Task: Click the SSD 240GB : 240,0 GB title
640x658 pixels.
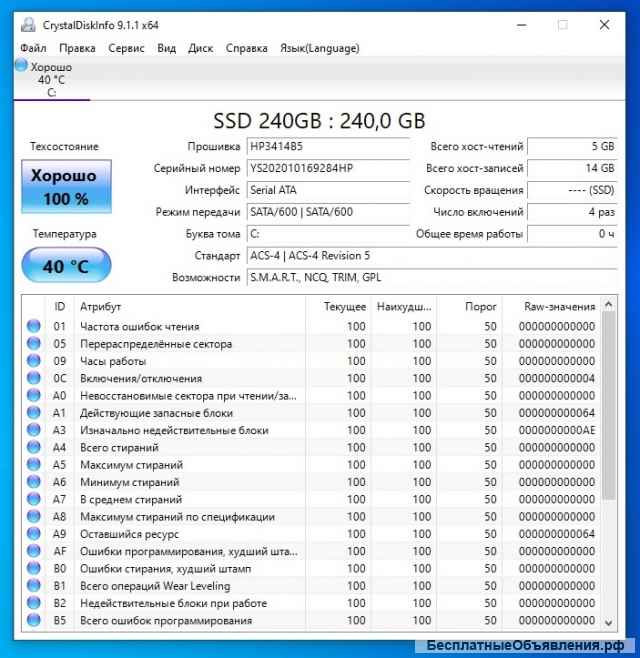Action: (319, 121)
